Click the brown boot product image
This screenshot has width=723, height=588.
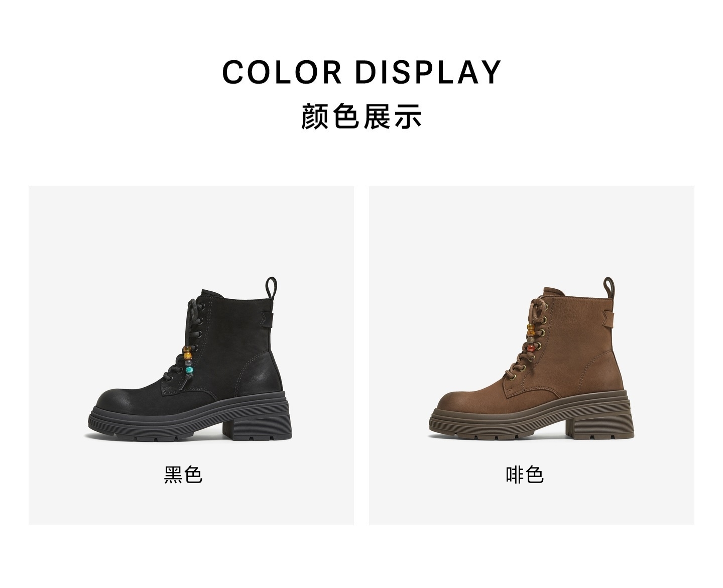click(x=532, y=360)
